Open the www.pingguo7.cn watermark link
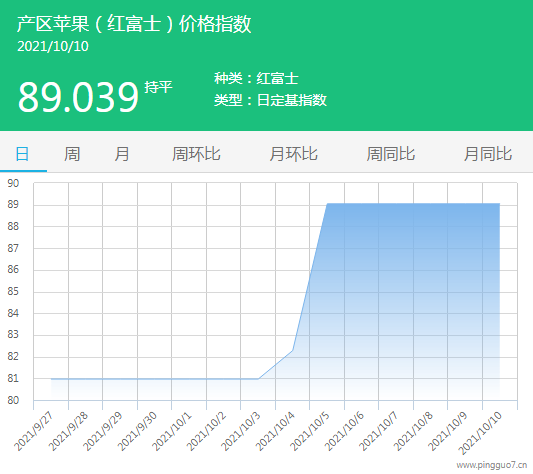The image size is (533, 474). click(492, 465)
